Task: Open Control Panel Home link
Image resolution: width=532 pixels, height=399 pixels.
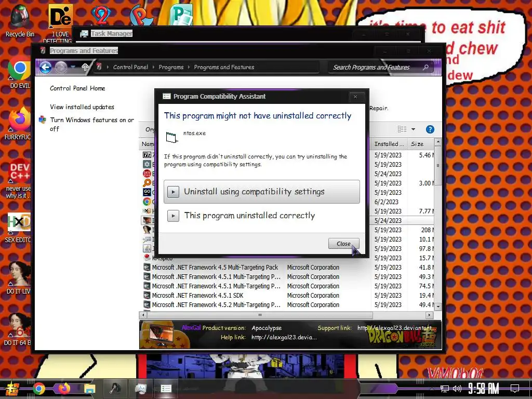Action: (77, 88)
